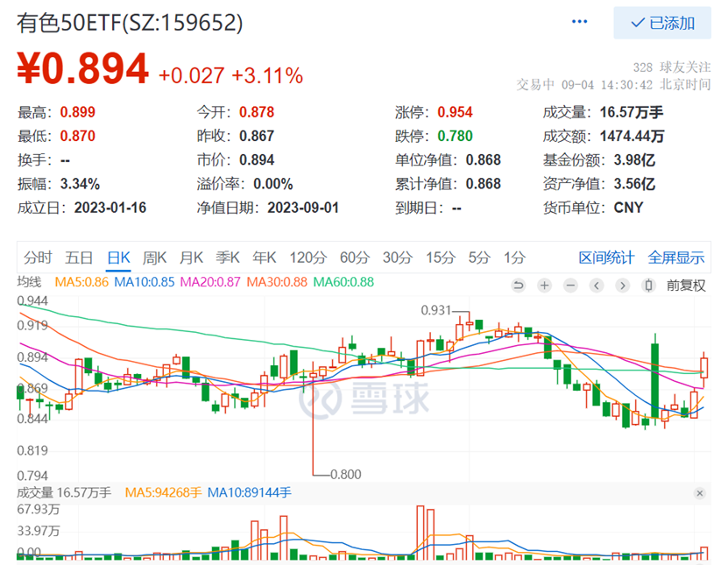Click the 0.931 high price marker on chart
The height and width of the screenshot is (565, 728).
pos(435,310)
